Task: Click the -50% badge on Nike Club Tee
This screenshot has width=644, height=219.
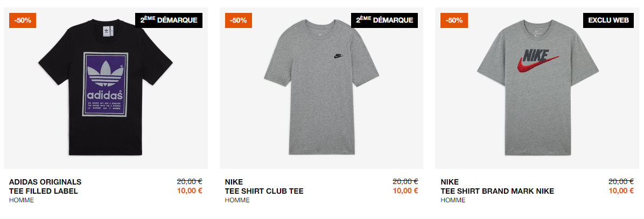Action: [x=238, y=20]
